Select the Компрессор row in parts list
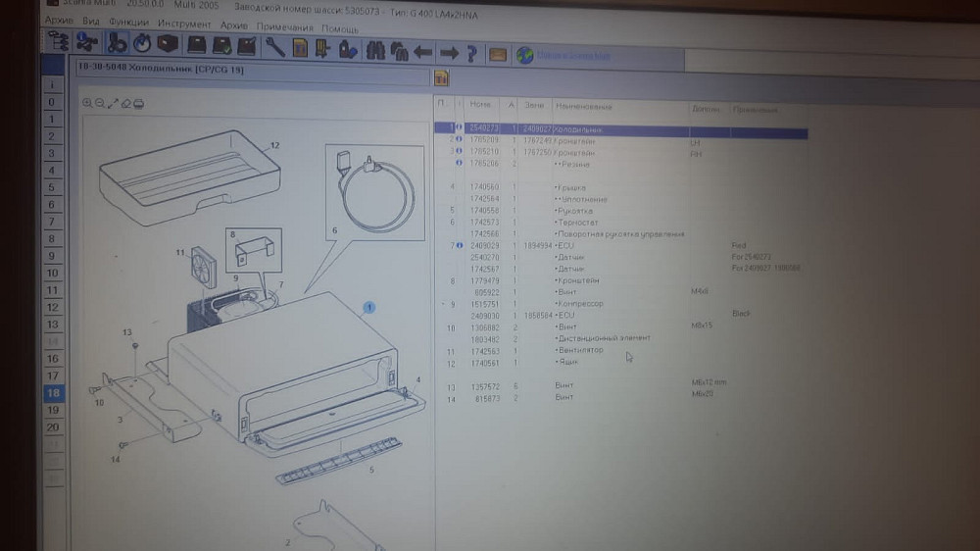Viewport: 980px width, 551px height. [578, 303]
